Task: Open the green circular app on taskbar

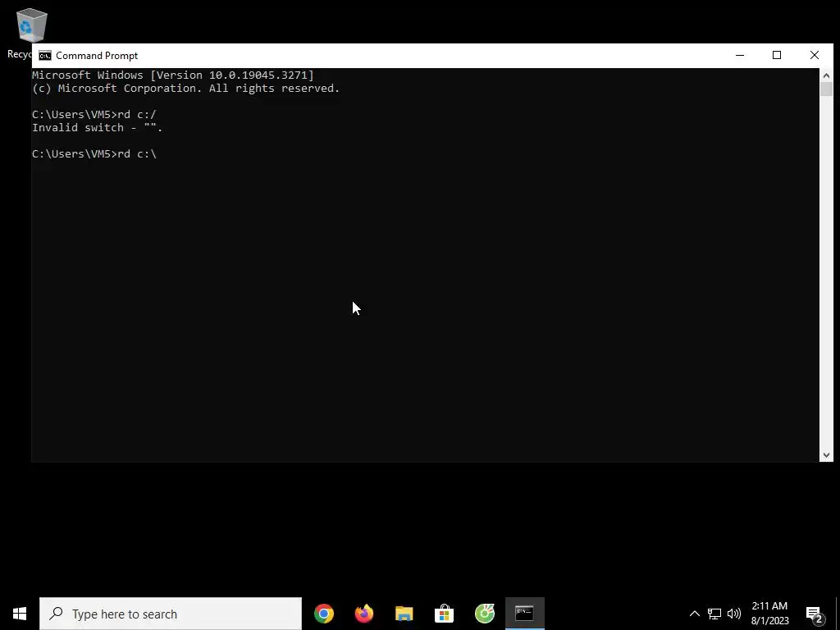Action: (x=484, y=614)
